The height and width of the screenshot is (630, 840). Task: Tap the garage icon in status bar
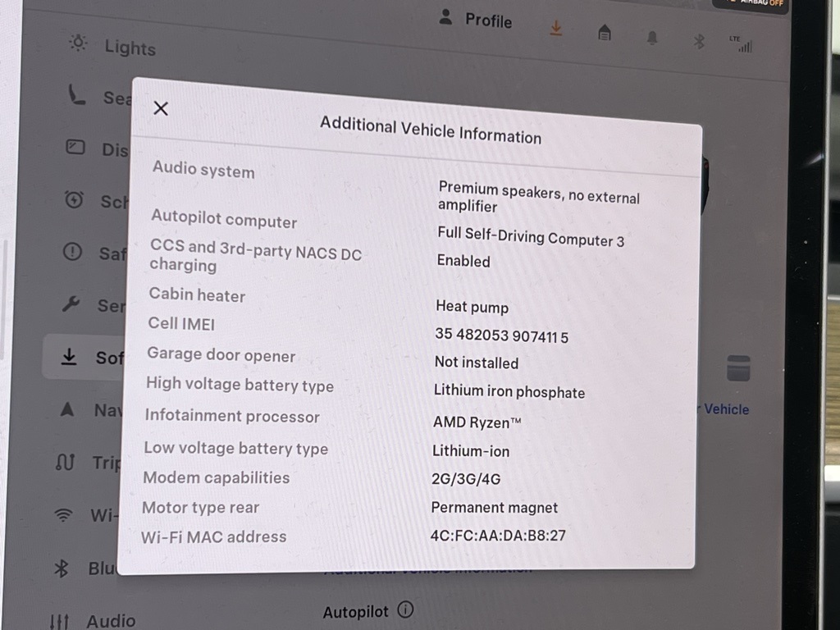pyautogui.click(x=605, y=33)
